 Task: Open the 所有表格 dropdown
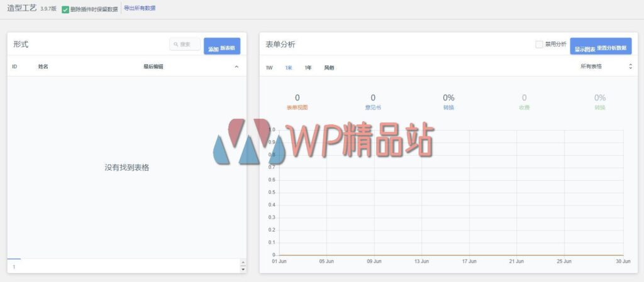[x=606, y=67]
